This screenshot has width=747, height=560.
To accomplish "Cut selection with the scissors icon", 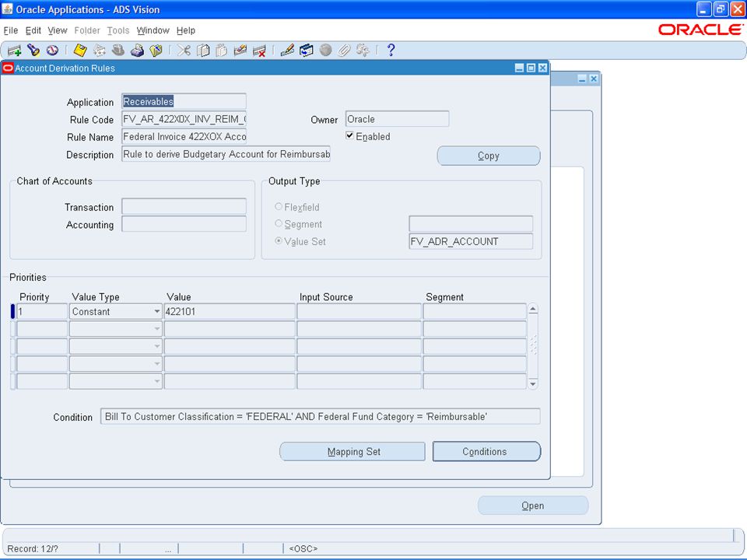I will point(184,50).
